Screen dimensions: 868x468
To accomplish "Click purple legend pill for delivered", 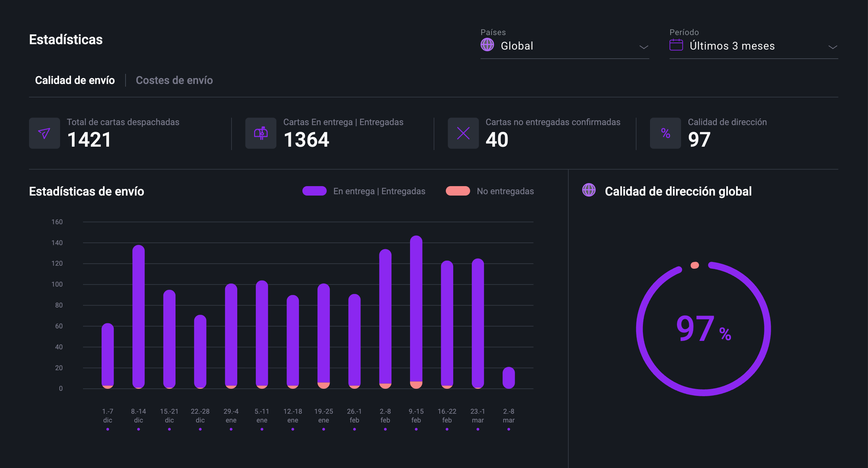I will 314,191.
